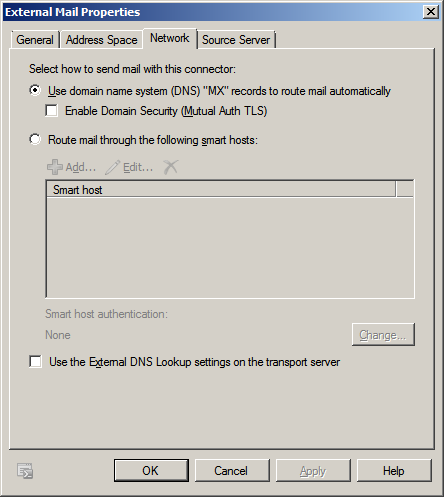This screenshot has width=444, height=497.
Task: Click the remove smart host X icon
Action: pyautogui.click(x=171, y=167)
